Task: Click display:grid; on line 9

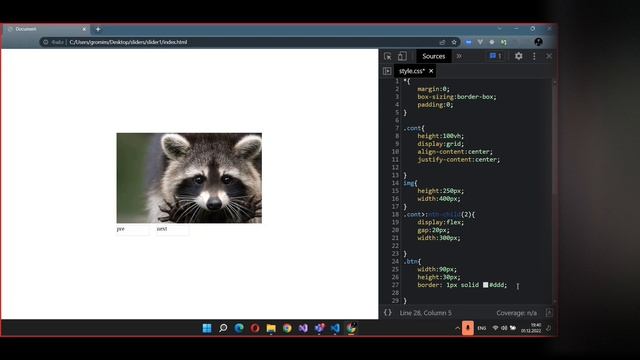Action: [440, 144]
